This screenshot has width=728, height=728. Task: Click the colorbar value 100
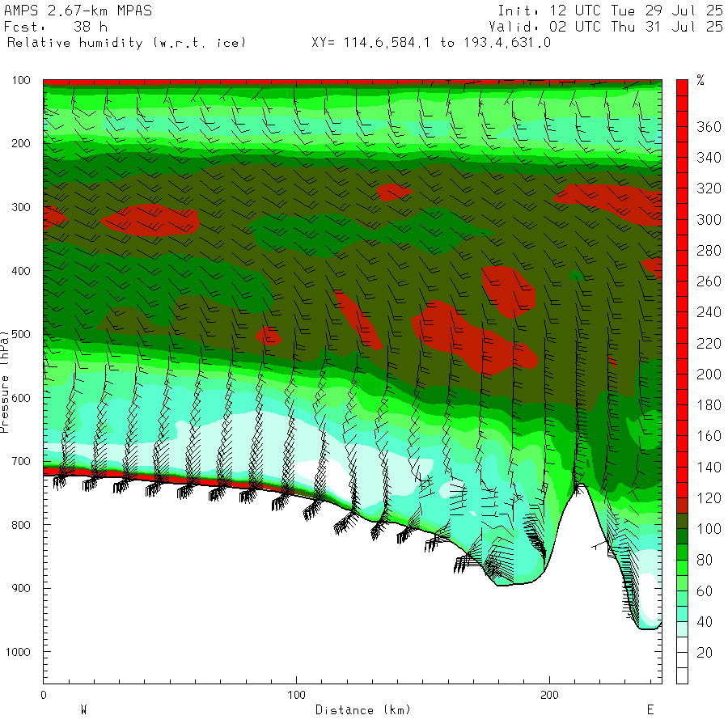[x=709, y=529]
